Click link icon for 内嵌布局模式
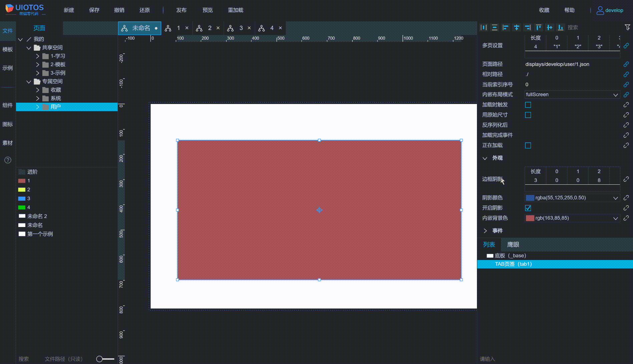The image size is (633, 364). pos(626,95)
